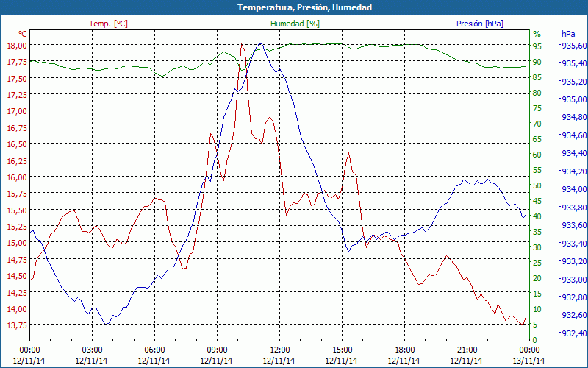The height and width of the screenshot is (368, 588).
Task: Click pressure axis value '932,80'
Action: point(574,297)
